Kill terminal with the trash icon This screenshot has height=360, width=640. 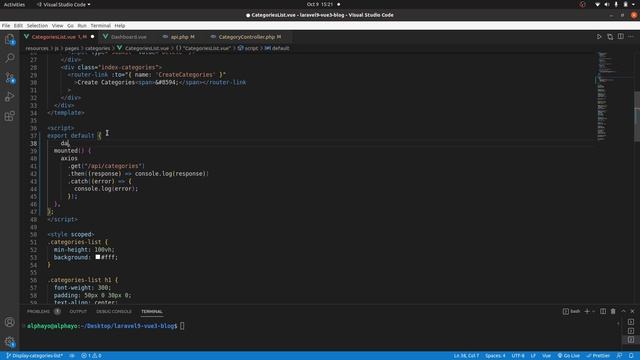[x=613, y=311]
